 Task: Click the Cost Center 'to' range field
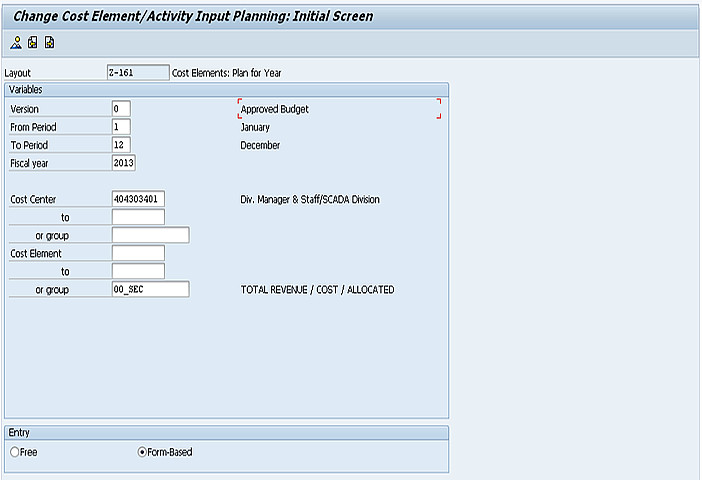click(x=138, y=217)
